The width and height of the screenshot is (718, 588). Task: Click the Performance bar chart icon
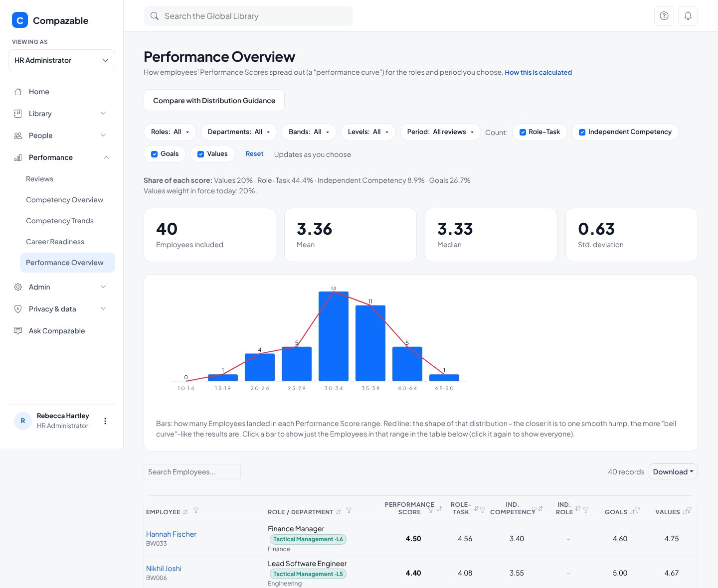[18, 157]
